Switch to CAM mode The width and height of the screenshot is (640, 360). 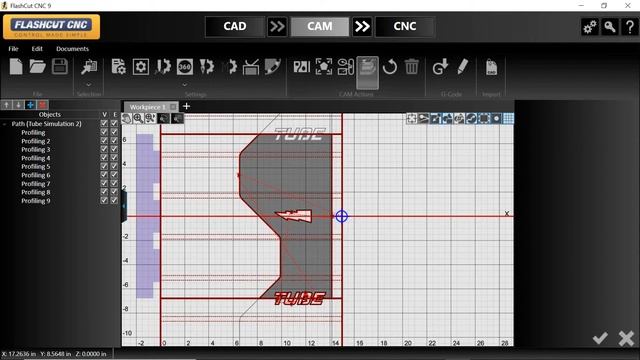point(320,27)
